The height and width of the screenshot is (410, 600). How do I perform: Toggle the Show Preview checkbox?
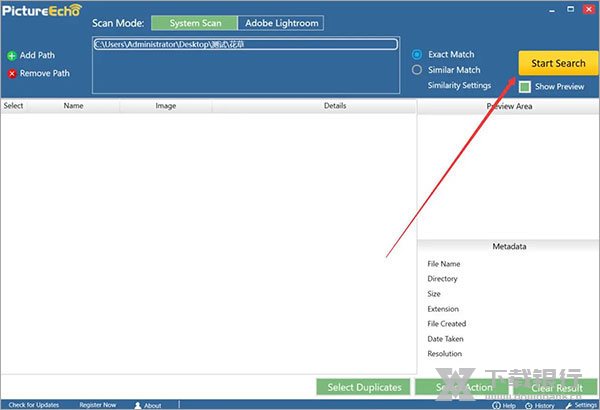[x=525, y=87]
